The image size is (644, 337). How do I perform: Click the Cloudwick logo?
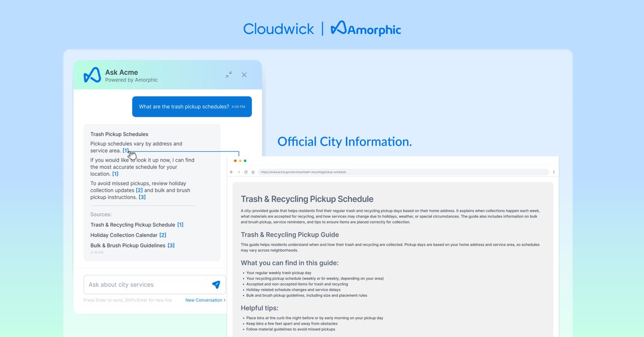tap(279, 28)
